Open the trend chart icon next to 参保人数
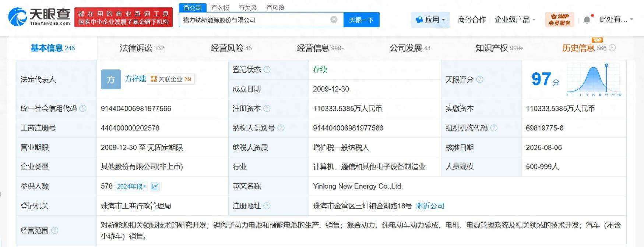This screenshot has width=644, height=247. 155,186
